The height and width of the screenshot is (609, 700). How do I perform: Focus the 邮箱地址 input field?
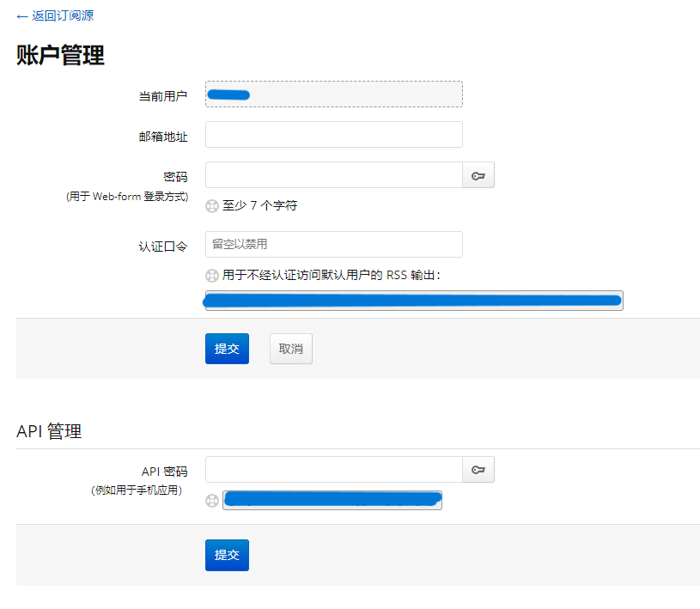click(333, 135)
